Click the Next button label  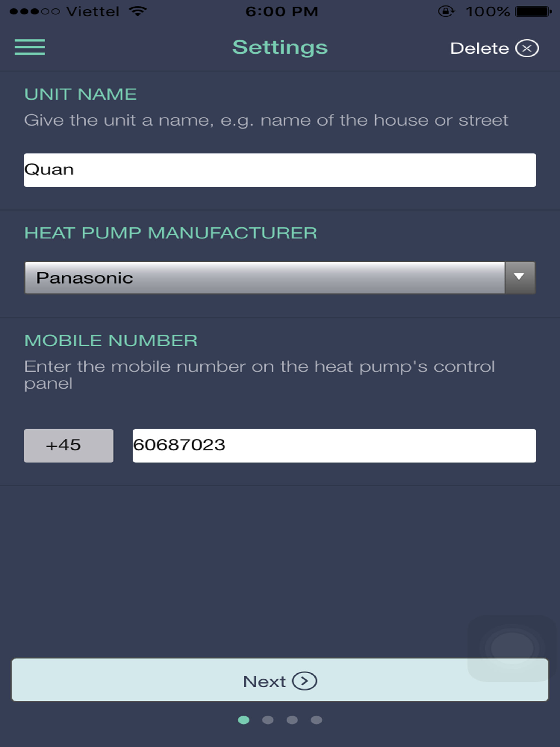(264, 681)
